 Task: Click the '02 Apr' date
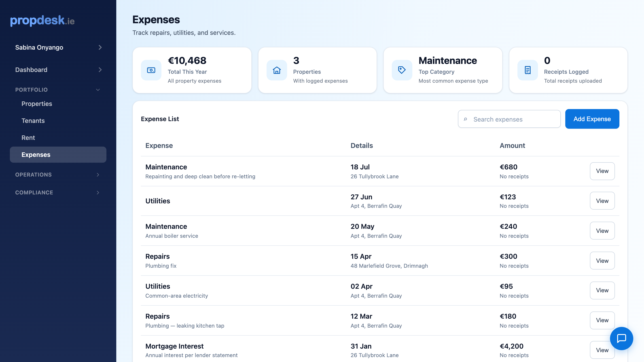pyautogui.click(x=362, y=286)
